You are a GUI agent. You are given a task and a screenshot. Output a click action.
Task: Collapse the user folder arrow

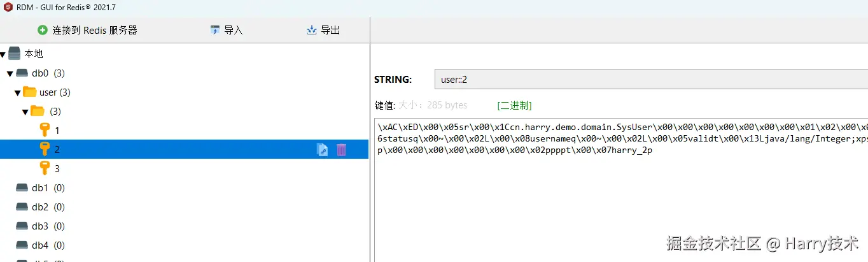click(x=18, y=92)
